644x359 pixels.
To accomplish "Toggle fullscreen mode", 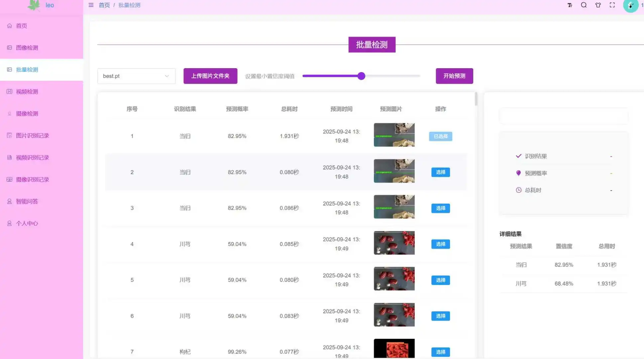I will coord(612,5).
